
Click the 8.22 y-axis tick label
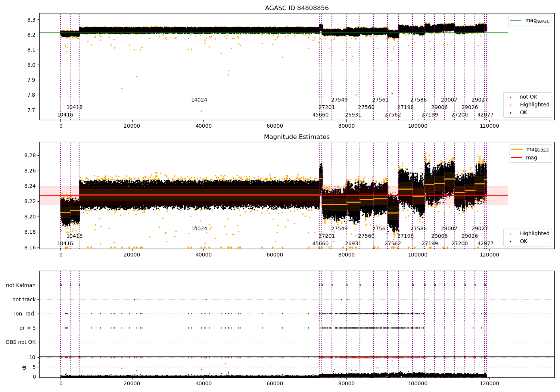(30, 201)
